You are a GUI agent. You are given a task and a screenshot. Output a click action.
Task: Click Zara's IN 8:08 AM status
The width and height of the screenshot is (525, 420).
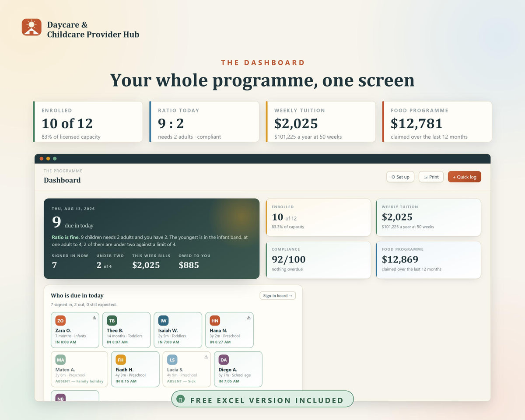click(66, 342)
